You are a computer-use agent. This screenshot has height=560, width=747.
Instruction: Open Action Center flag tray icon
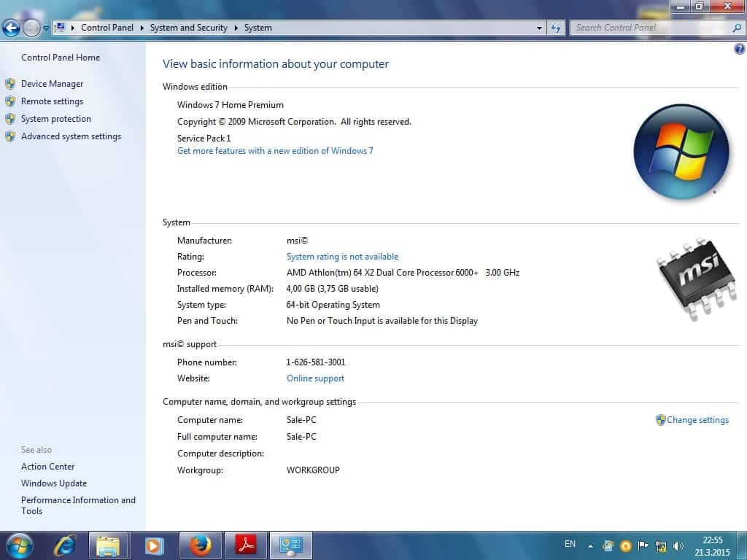point(643,546)
